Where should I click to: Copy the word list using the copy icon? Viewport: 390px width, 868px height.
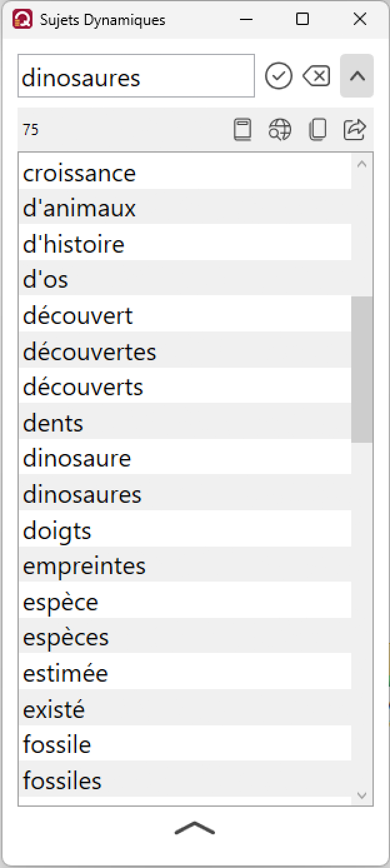[317, 129]
